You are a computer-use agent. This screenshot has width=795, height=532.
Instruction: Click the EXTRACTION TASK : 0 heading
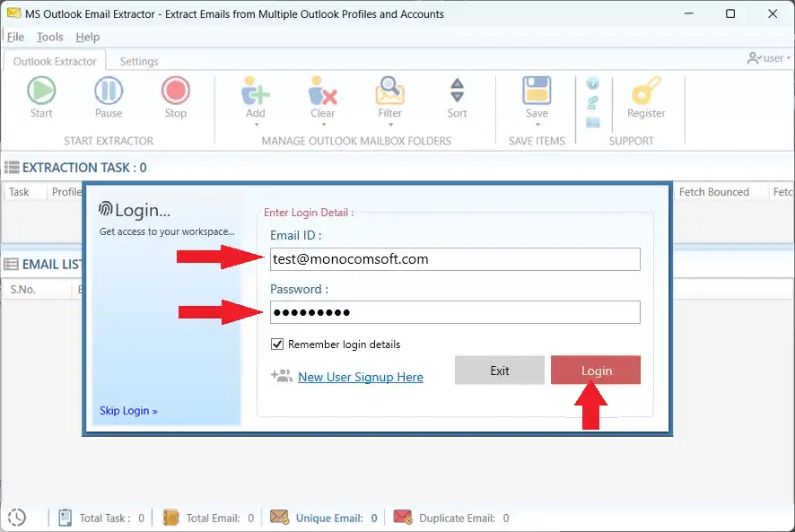pyautogui.click(x=84, y=168)
